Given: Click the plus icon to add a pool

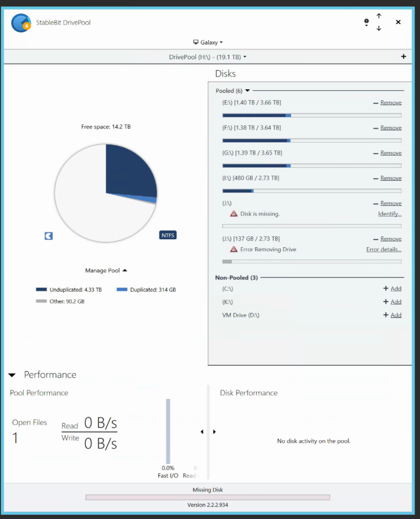Looking at the screenshot, I should pyautogui.click(x=404, y=57).
